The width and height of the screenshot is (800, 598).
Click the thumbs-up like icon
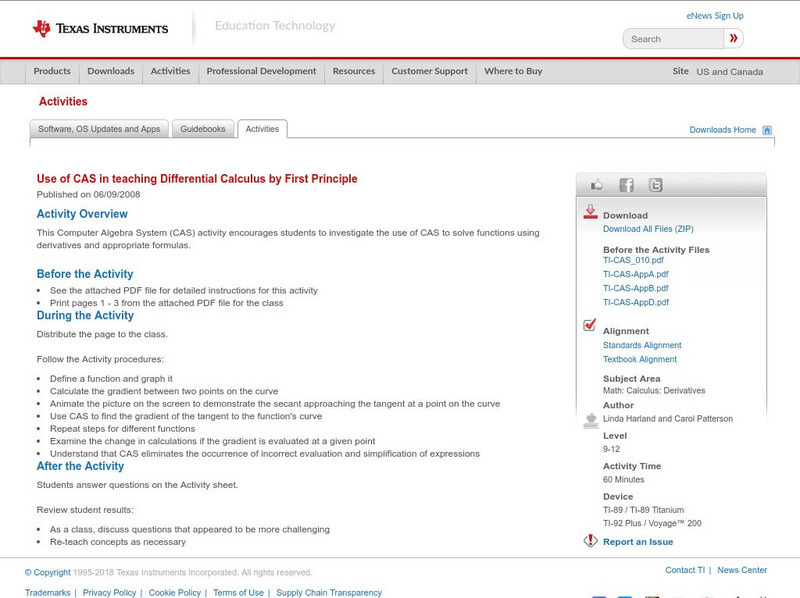point(597,185)
